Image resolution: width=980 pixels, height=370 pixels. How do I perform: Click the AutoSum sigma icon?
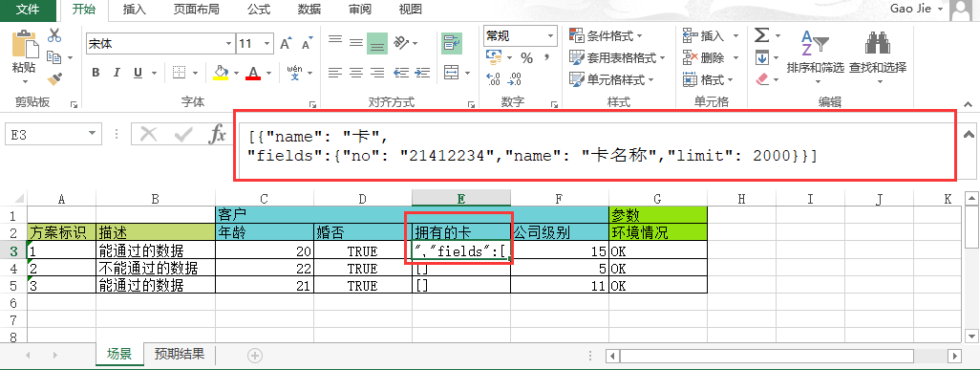761,35
